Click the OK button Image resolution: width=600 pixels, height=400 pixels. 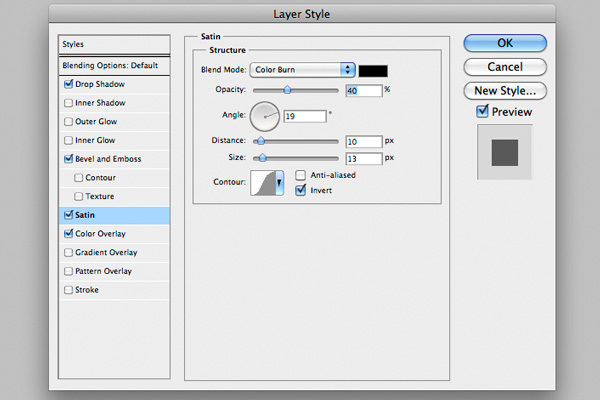tap(505, 43)
